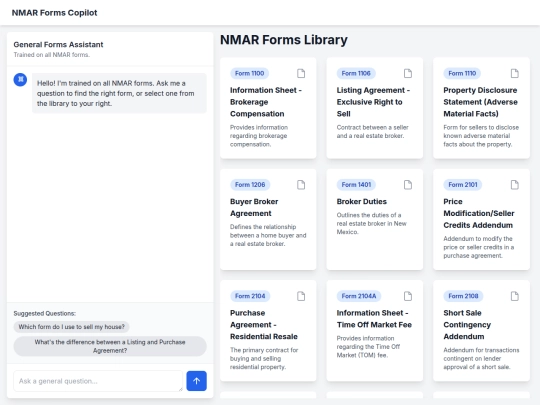Select 'Which form do I use to sell my house?' suggestion
The width and height of the screenshot is (540, 405).
click(x=72, y=327)
